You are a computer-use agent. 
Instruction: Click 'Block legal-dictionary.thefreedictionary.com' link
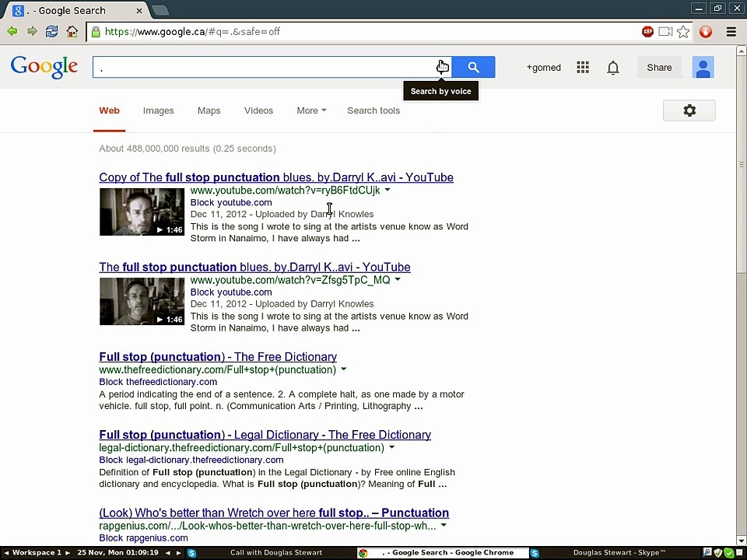(191, 460)
